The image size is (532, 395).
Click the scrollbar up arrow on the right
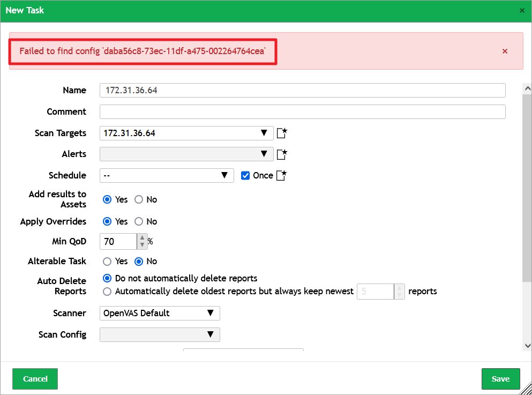click(x=527, y=87)
